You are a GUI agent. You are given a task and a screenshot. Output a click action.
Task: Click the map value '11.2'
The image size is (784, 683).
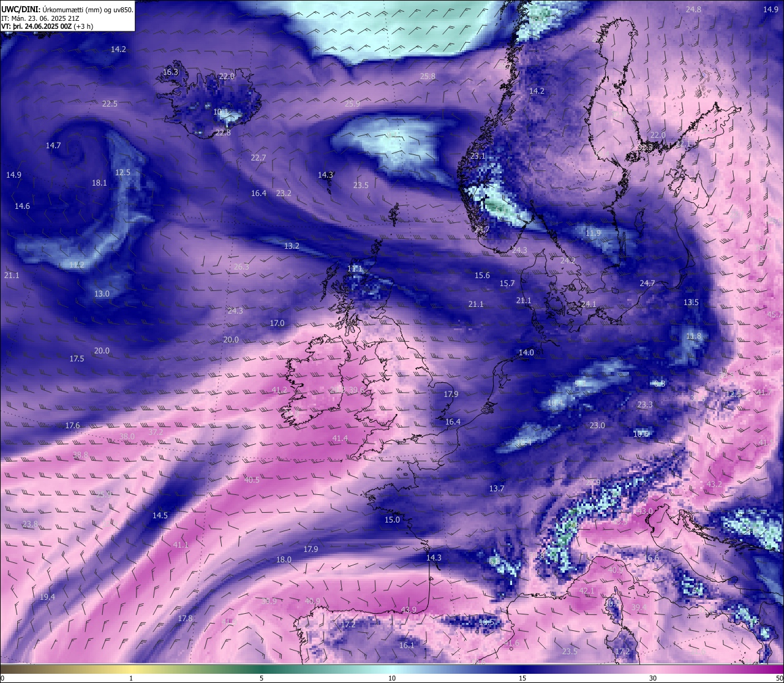tap(77, 265)
